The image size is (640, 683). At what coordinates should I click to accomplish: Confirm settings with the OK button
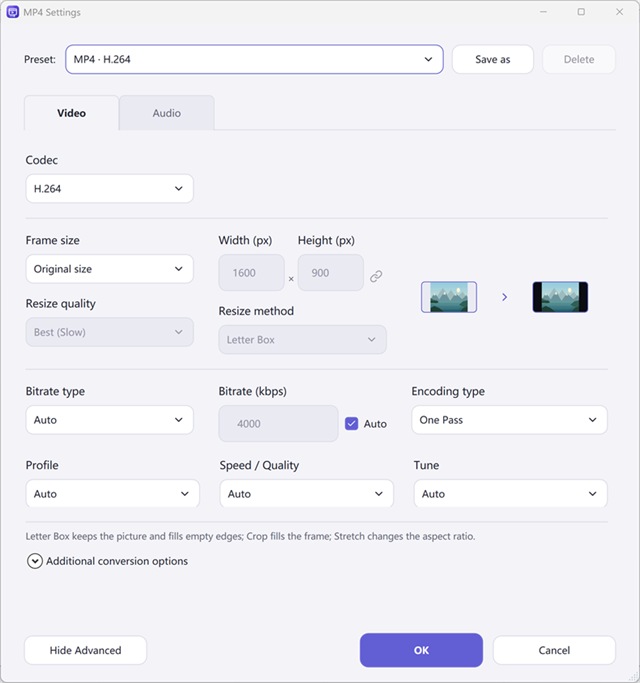click(x=421, y=650)
